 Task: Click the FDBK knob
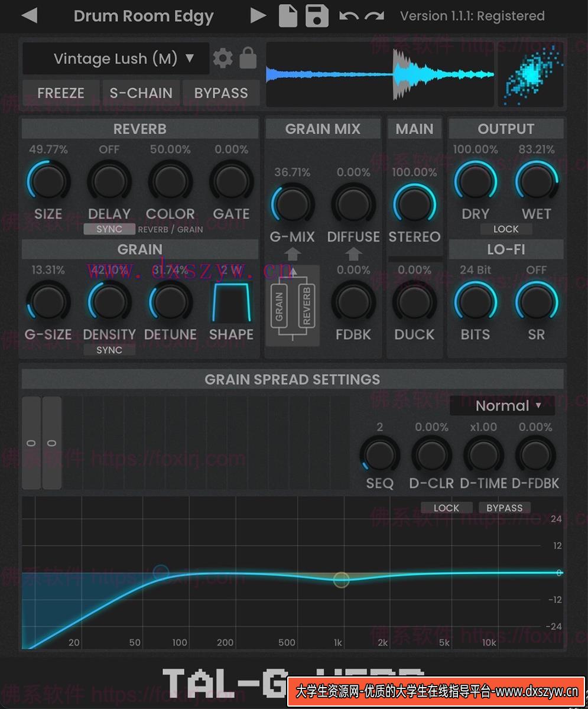tap(353, 302)
